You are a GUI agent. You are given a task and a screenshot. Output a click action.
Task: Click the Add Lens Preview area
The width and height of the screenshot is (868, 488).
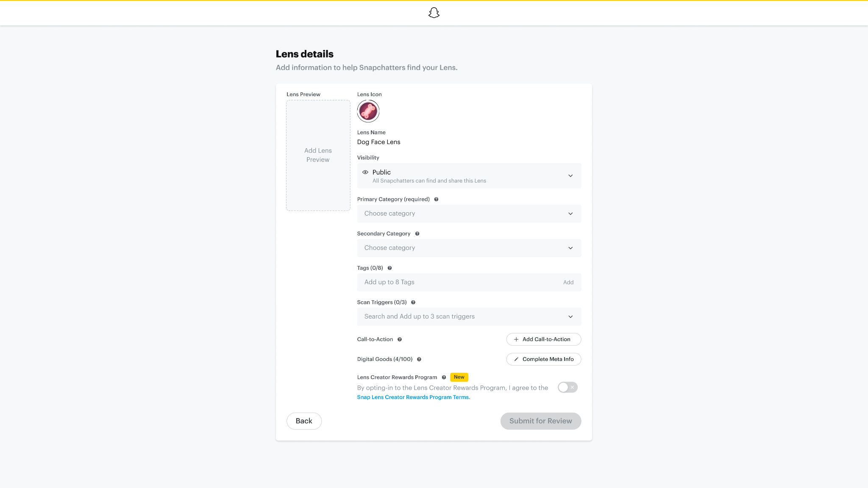(x=318, y=155)
